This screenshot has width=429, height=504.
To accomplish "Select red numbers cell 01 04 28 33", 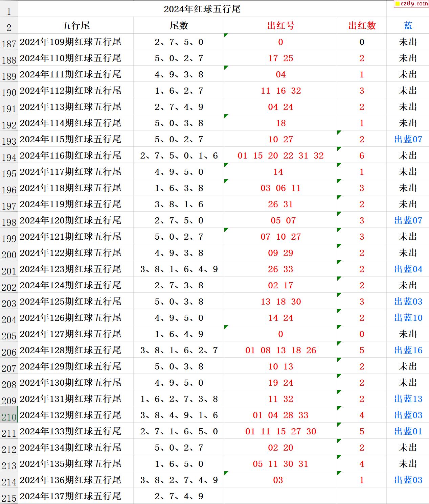I will pyautogui.click(x=280, y=415).
